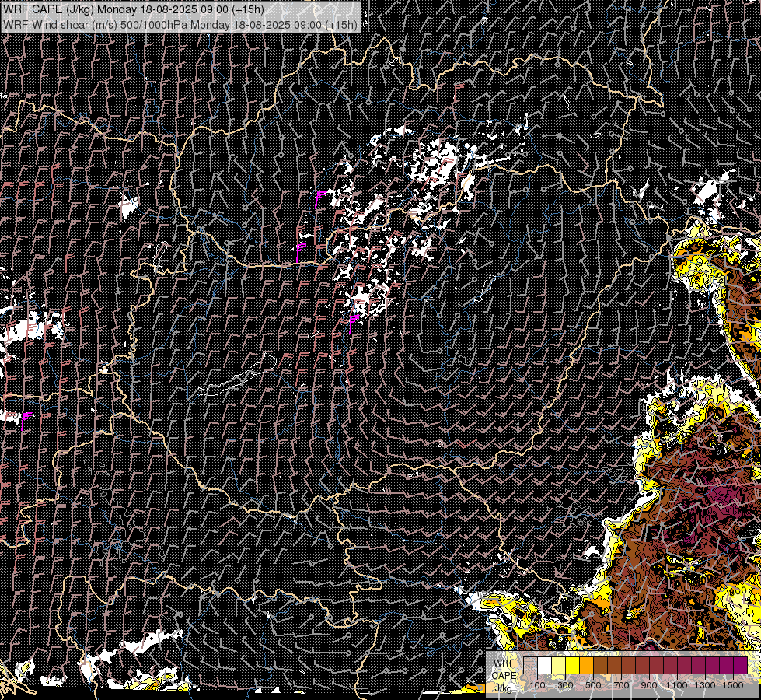Click the WRF Wind shear title line
761x700 pixels.
pos(180,25)
